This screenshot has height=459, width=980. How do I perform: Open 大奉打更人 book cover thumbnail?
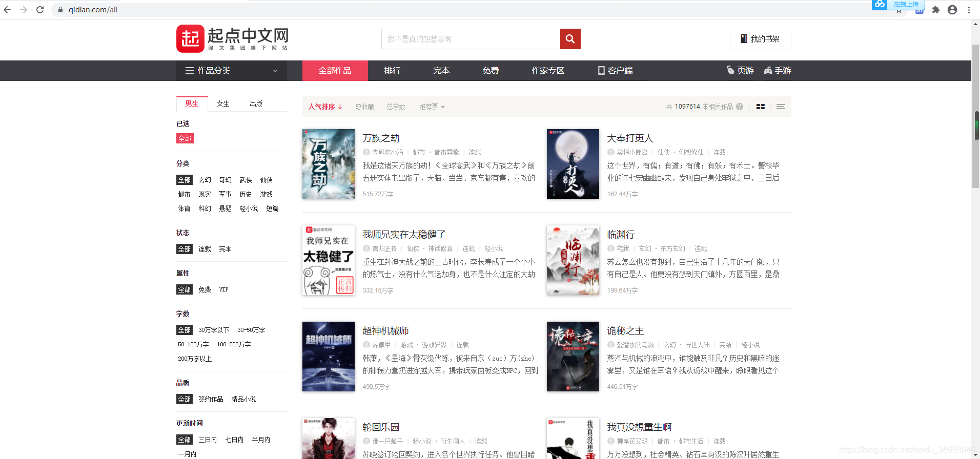coord(573,164)
